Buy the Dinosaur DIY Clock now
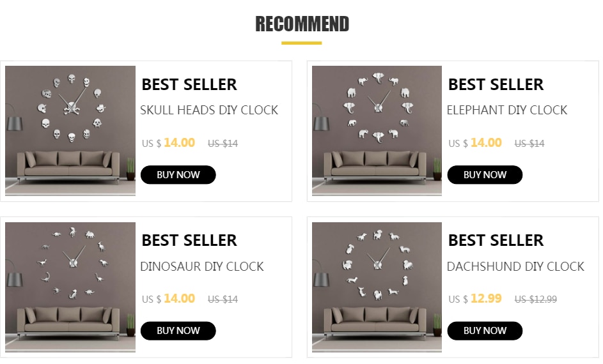The width and height of the screenshot is (603, 364). tap(178, 331)
